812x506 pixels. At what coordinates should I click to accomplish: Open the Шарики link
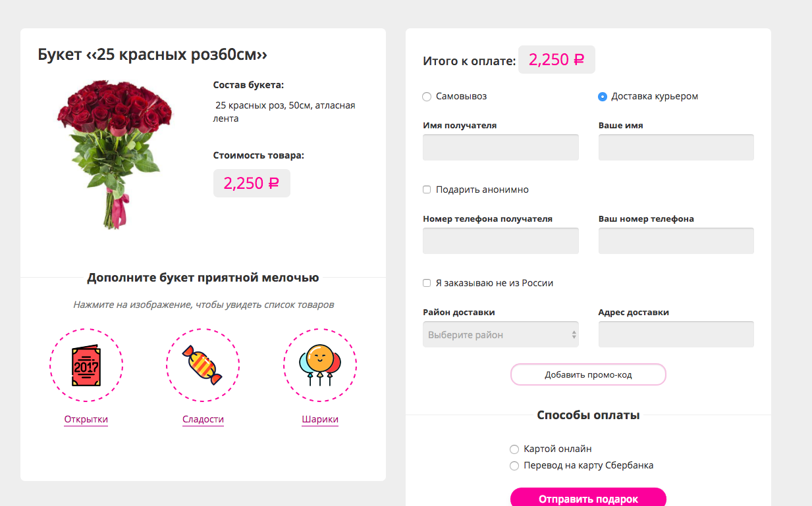coord(320,419)
